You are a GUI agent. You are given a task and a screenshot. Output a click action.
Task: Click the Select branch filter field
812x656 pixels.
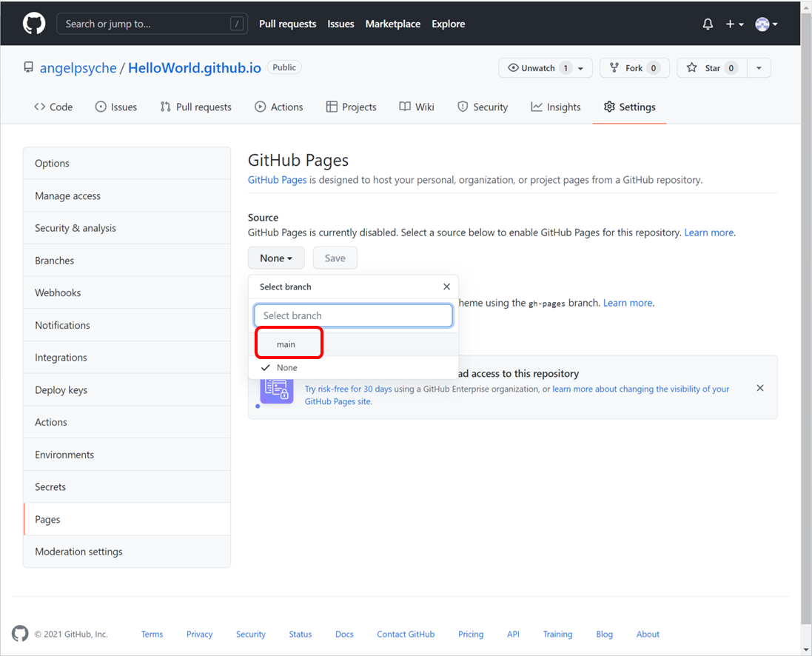(x=353, y=315)
